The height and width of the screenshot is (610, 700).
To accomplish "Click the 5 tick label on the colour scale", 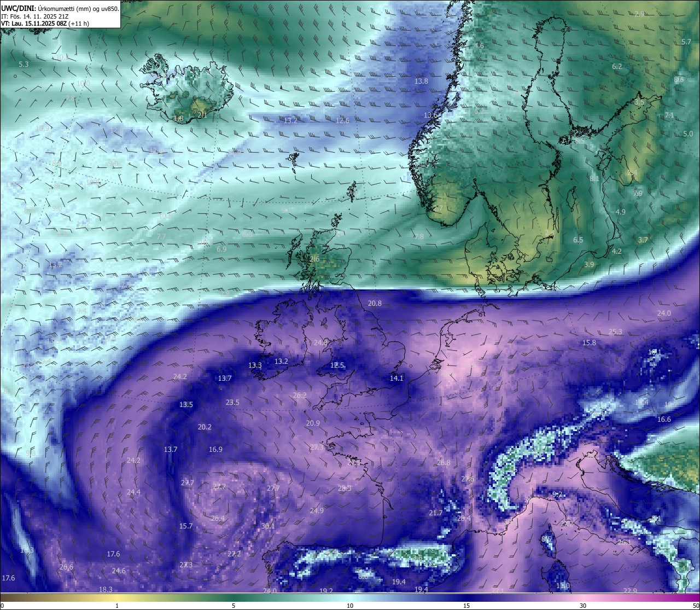I will (x=234, y=606).
